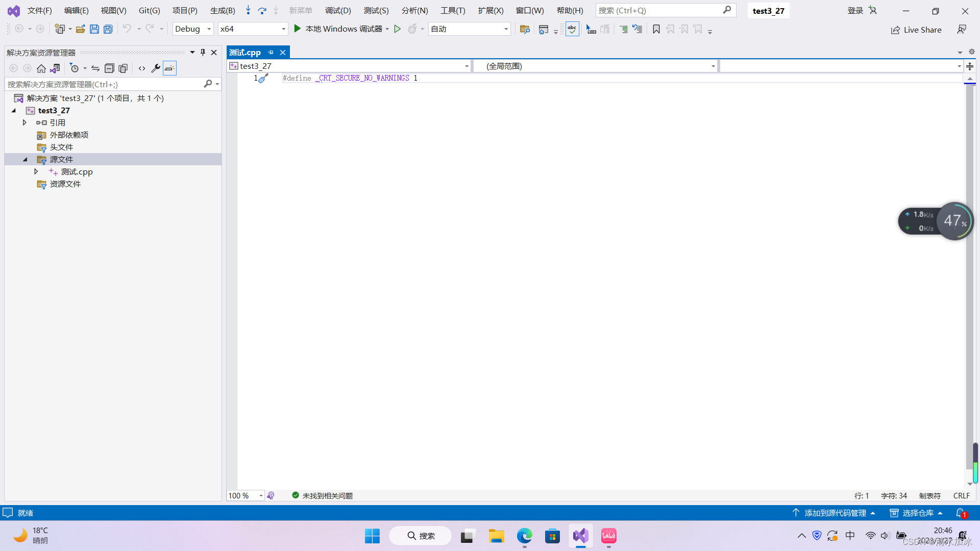Viewport: 980px width, 551px height.
Task: Select the 测试.cpp editor tab
Action: [245, 52]
